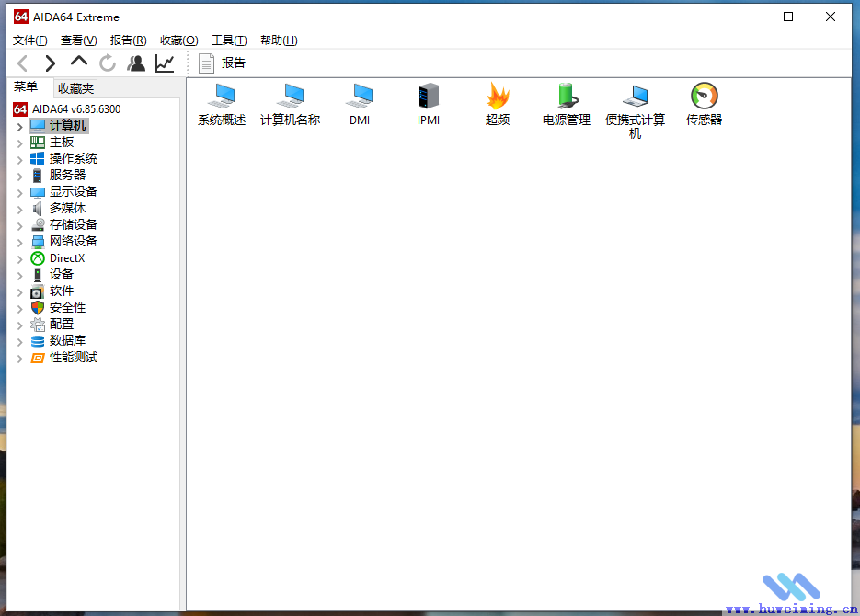Expand the 计算机 tree node
The width and height of the screenshot is (860, 616).
click(x=19, y=127)
